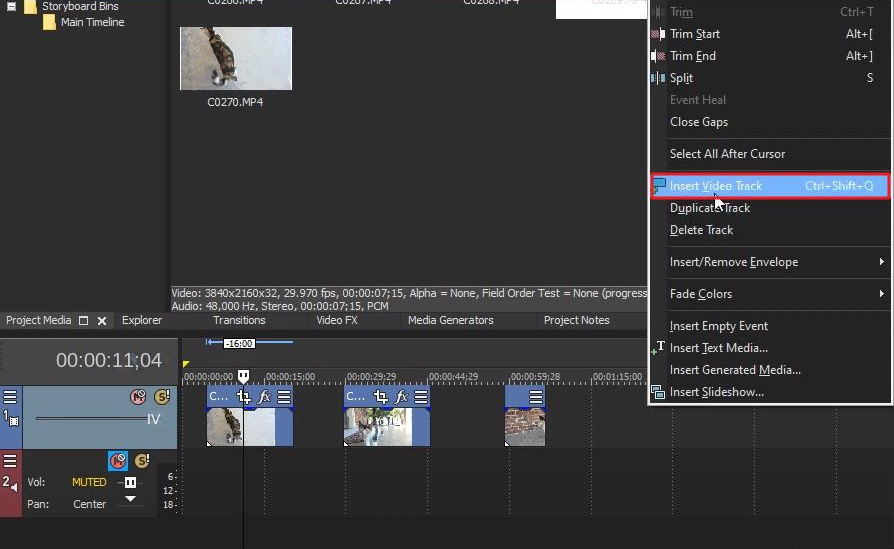894x549 pixels.
Task: Click Insert Text Media option
Action: tap(771, 348)
